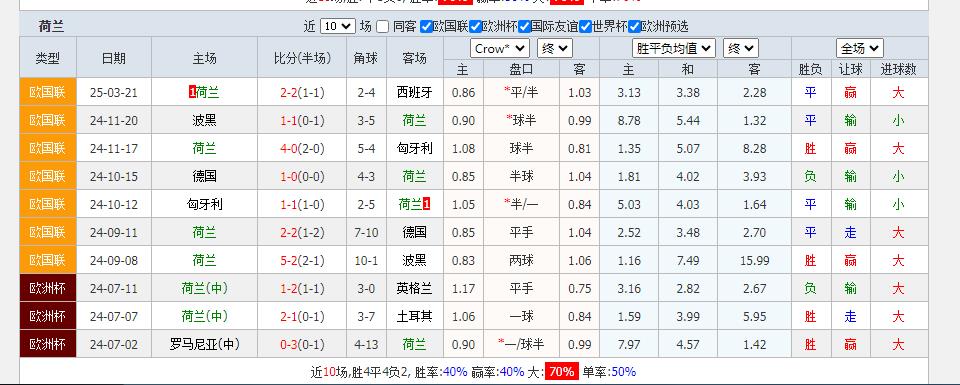Click the 荷兰 team title above the table
Image resolution: width=960 pixels, height=385 pixels.
[x=51, y=26]
